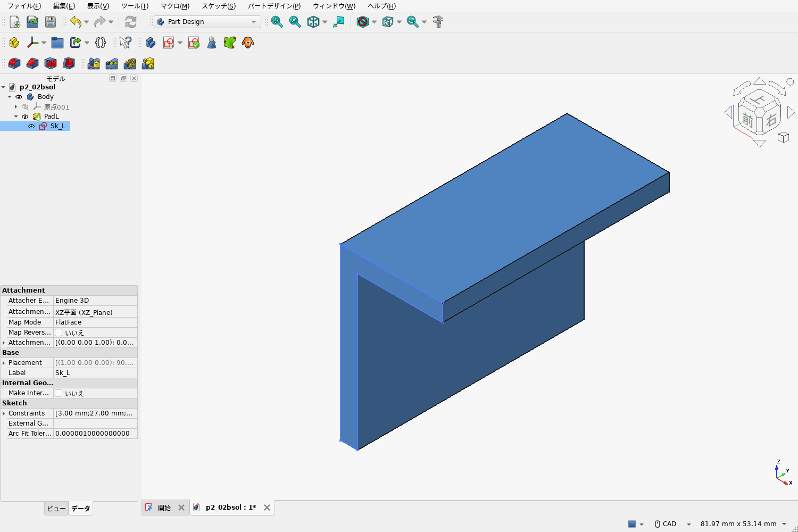Create a new sketch icon
The width and height of the screenshot is (798, 532).
169,43
